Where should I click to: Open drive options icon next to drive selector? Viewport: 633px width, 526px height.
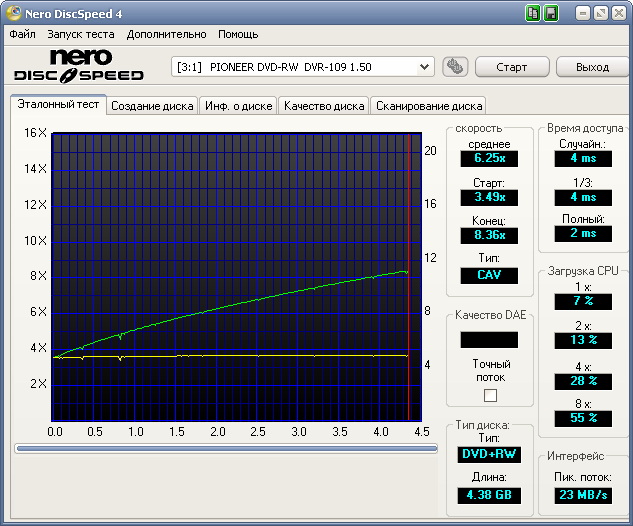[455, 67]
